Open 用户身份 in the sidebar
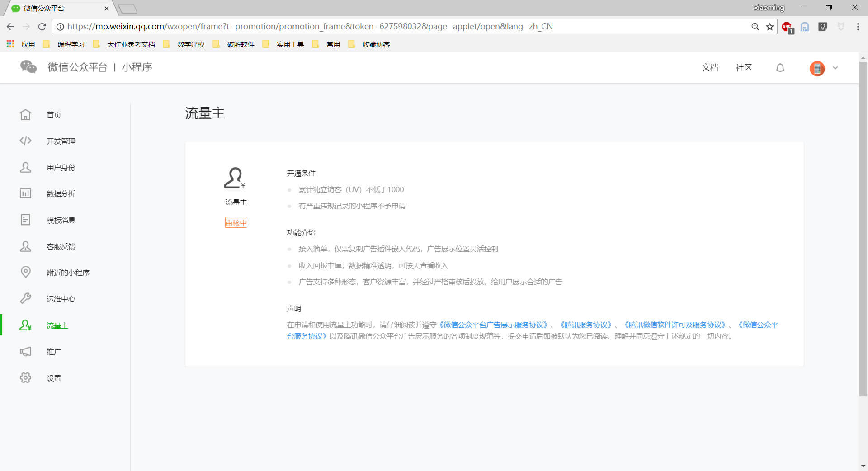 61,167
